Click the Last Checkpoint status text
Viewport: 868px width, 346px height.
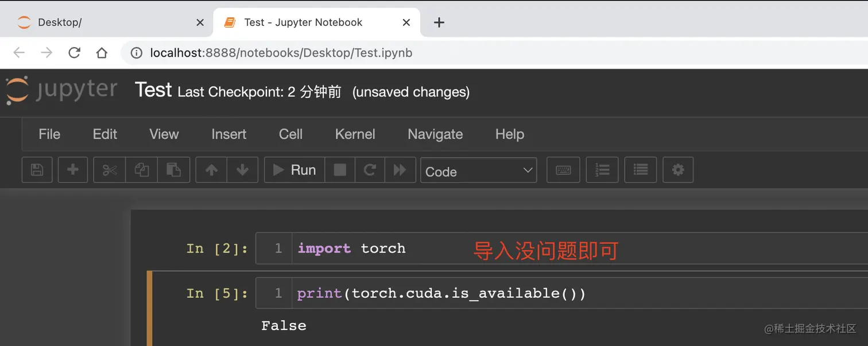[x=259, y=92]
